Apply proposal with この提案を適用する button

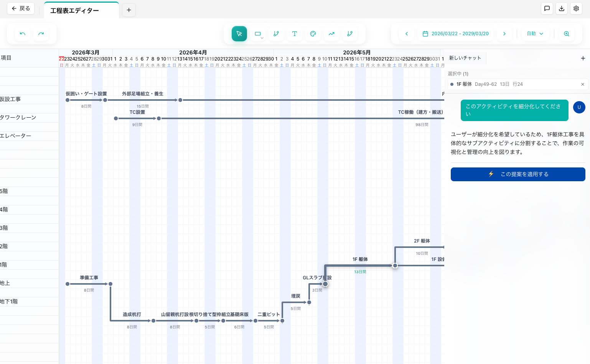(x=518, y=174)
